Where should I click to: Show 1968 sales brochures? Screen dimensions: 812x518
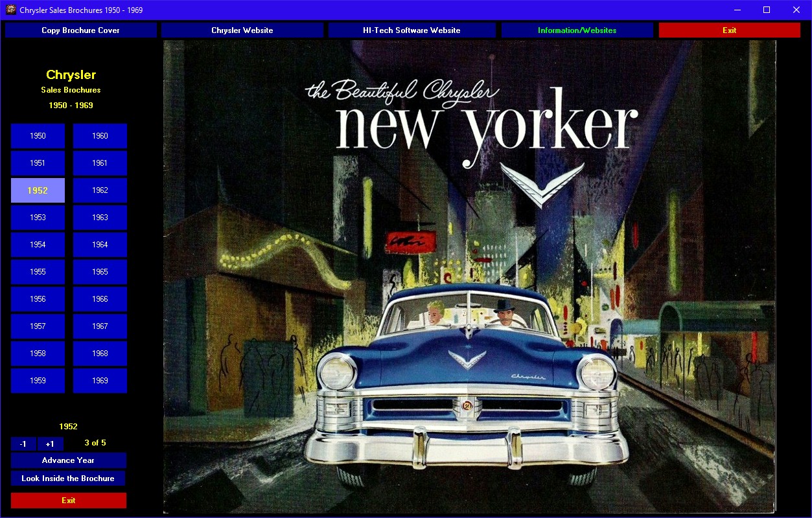pyautogui.click(x=100, y=354)
